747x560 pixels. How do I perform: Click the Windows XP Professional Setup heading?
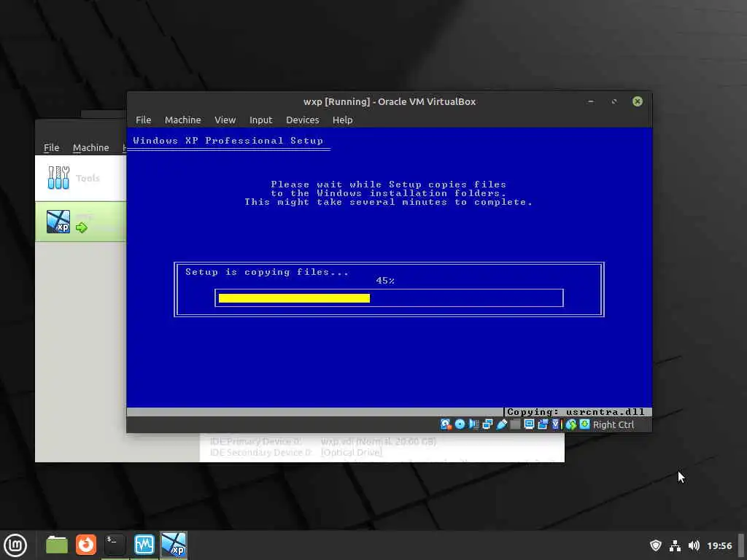click(228, 141)
